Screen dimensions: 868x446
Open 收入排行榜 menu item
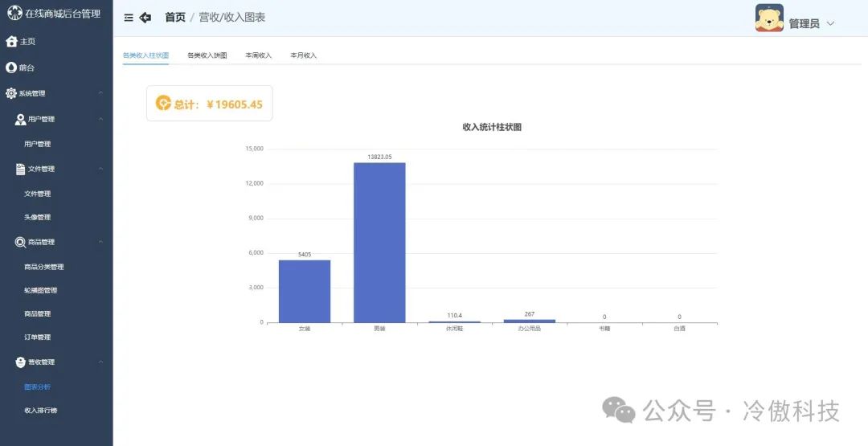pos(41,411)
